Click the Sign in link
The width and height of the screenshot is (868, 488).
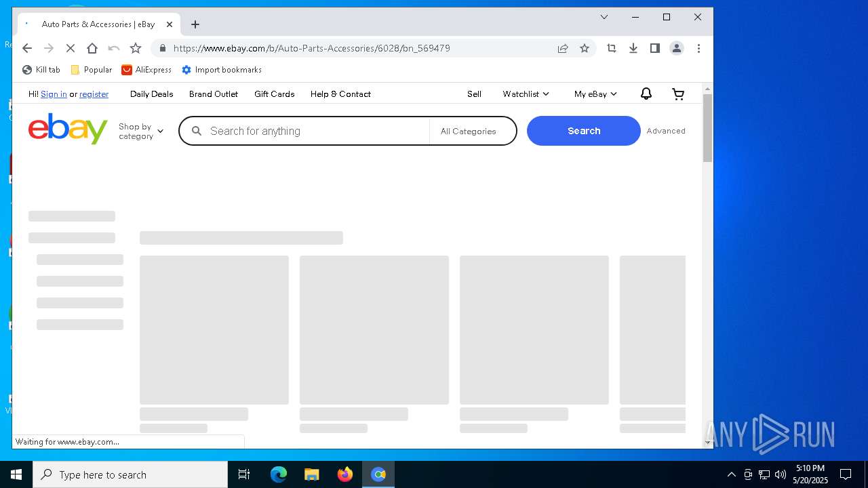[54, 94]
